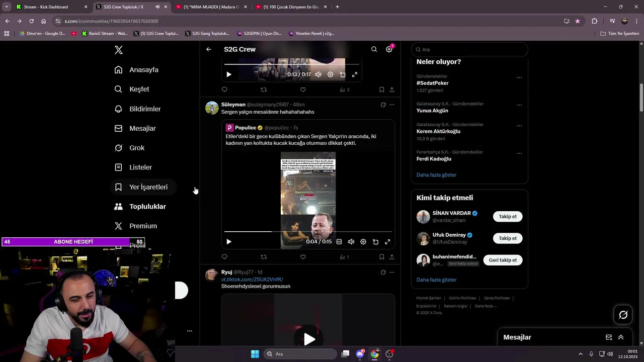Viewport: 644px width, 362px height.
Task: Open more options for Yunus Akgün trend
Action: click(x=519, y=105)
